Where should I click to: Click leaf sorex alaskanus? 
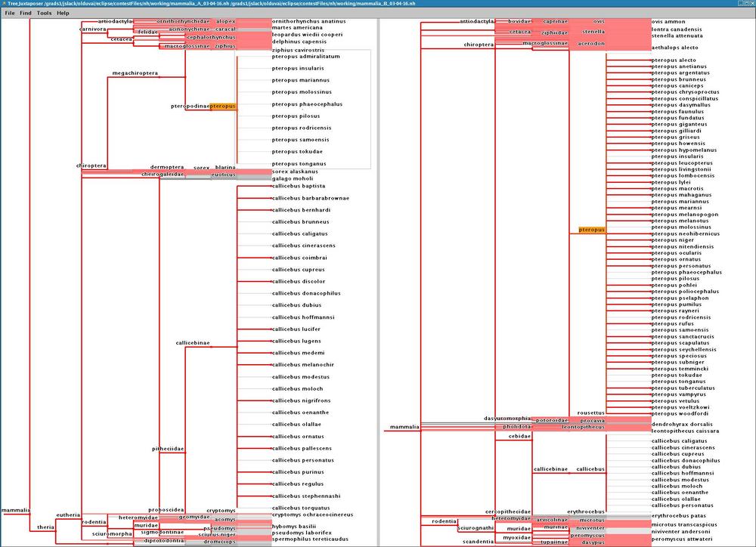[x=295, y=172]
